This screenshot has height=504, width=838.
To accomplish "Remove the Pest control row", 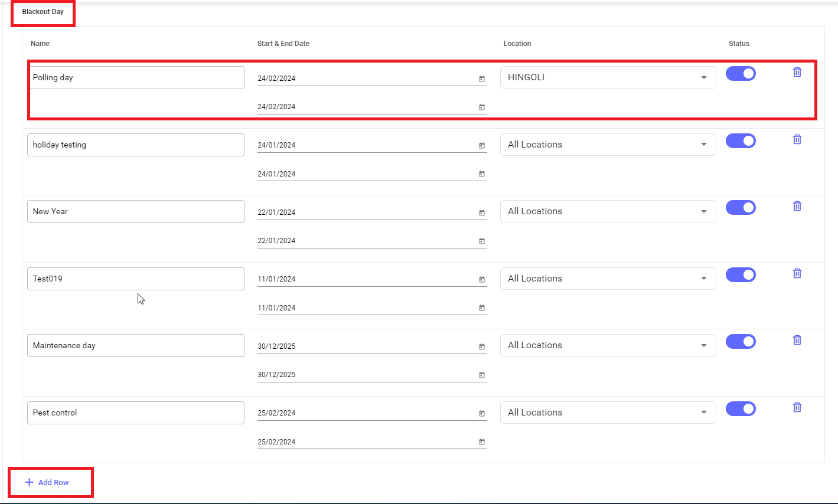I will coord(797,407).
